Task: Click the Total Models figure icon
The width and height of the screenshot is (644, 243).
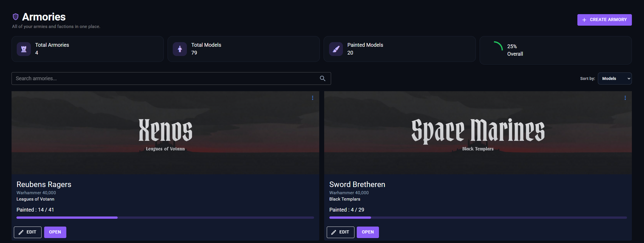Action: point(180,49)
